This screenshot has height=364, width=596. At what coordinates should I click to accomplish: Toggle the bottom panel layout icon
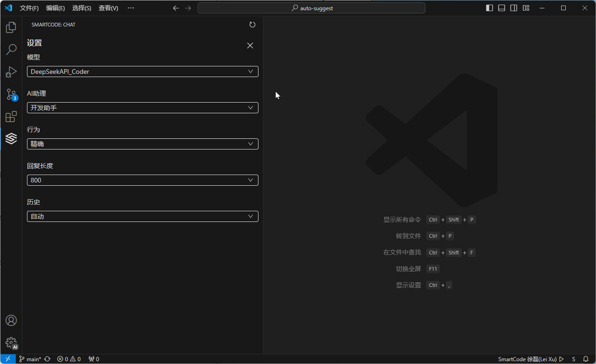[x=501, y=8]
